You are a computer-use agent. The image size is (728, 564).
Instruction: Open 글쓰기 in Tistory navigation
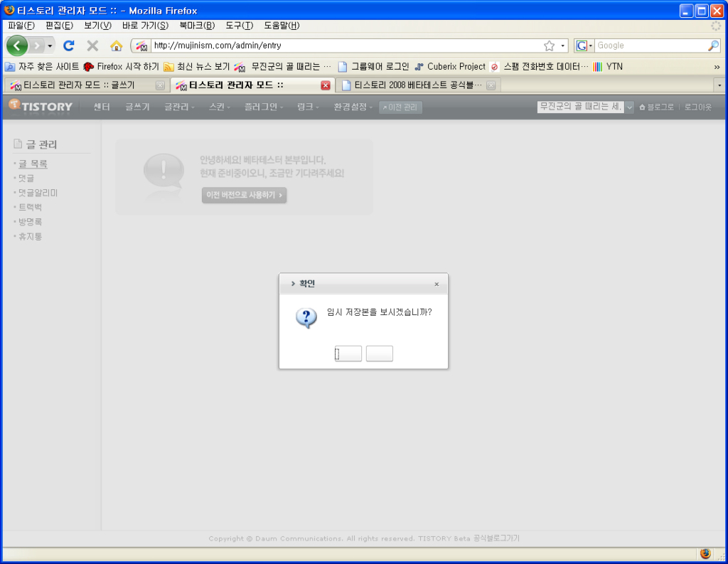[137, 107]
